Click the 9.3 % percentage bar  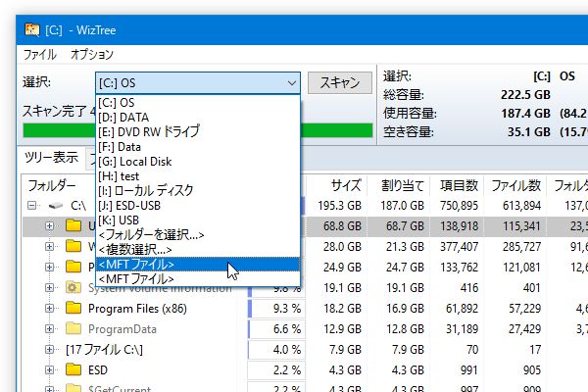point(276,309)
